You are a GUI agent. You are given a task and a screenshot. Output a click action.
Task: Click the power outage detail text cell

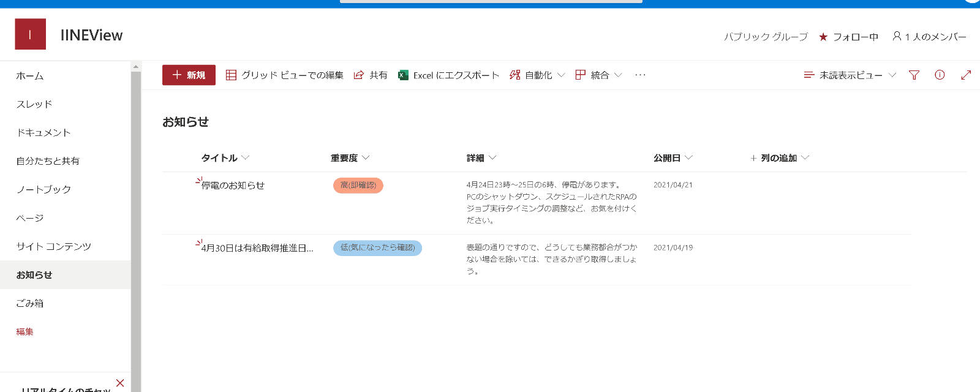pos(551,202)
